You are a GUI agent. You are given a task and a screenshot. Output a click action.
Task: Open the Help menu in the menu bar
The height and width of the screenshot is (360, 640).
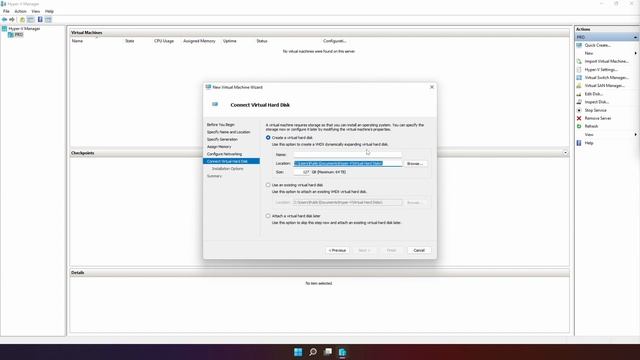tap(49, 11)
